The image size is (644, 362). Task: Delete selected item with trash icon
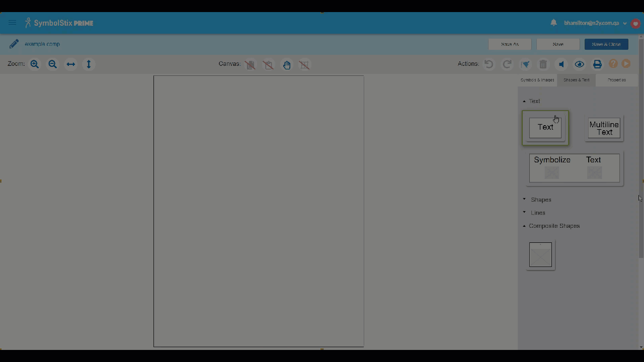click(543, 64)
